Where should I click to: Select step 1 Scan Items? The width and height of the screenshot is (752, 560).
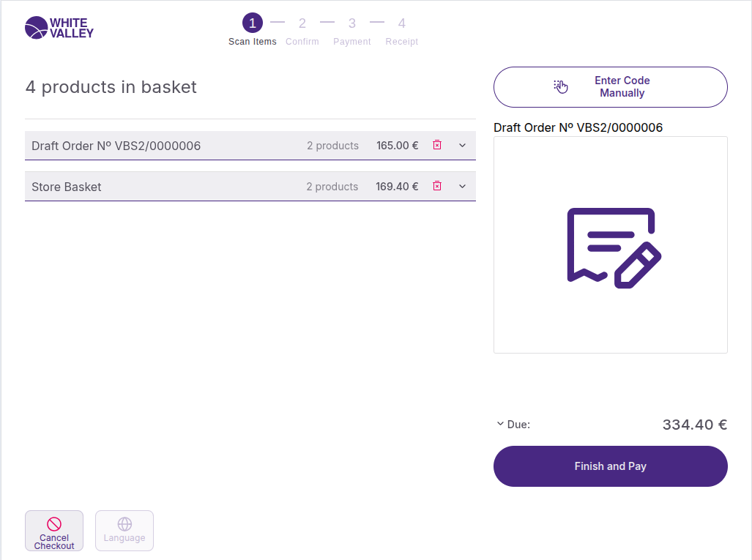(253, 24)
